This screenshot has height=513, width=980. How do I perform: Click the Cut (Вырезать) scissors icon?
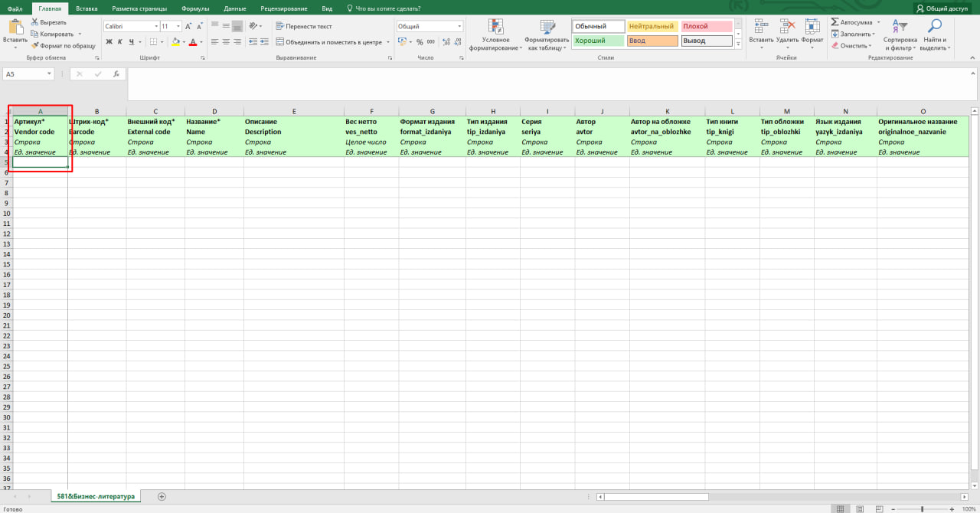[35, 23]
